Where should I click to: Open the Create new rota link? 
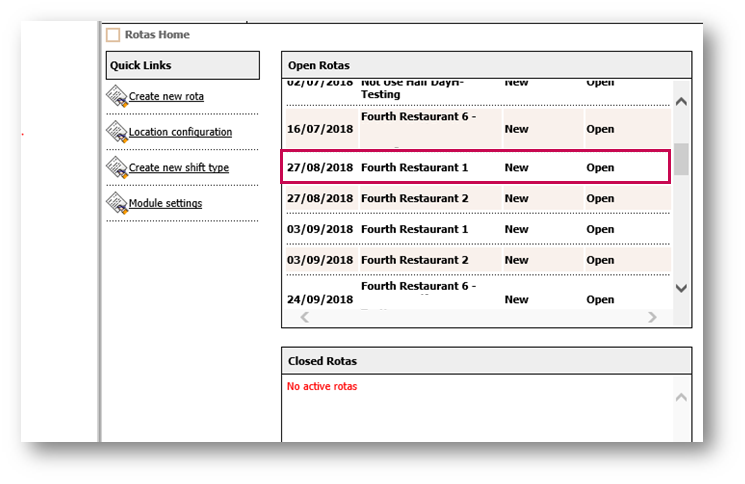tap(166, 97)
